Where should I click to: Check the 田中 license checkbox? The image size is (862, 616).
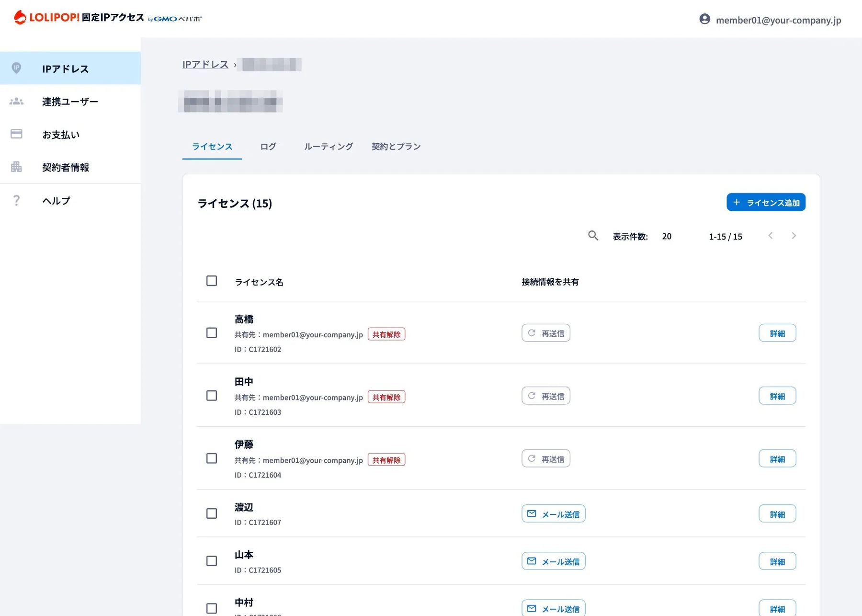pyautogui.click(x=212, y=396)
